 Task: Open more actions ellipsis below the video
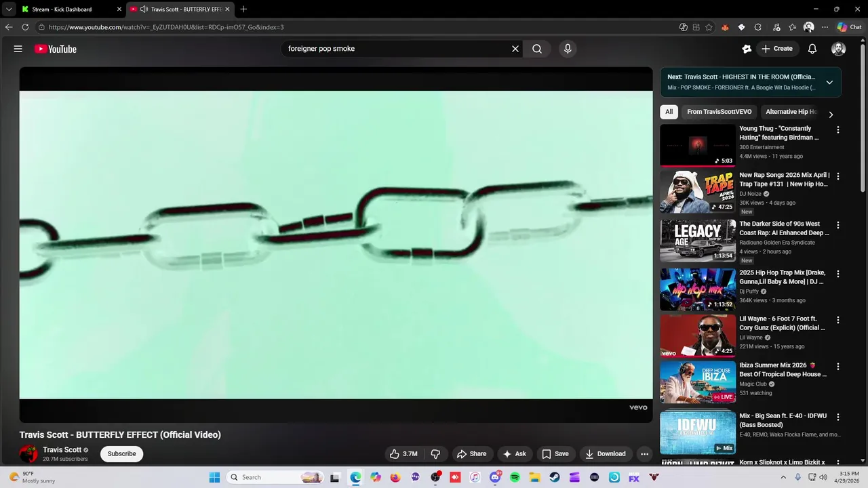click(x=645, y=454)
